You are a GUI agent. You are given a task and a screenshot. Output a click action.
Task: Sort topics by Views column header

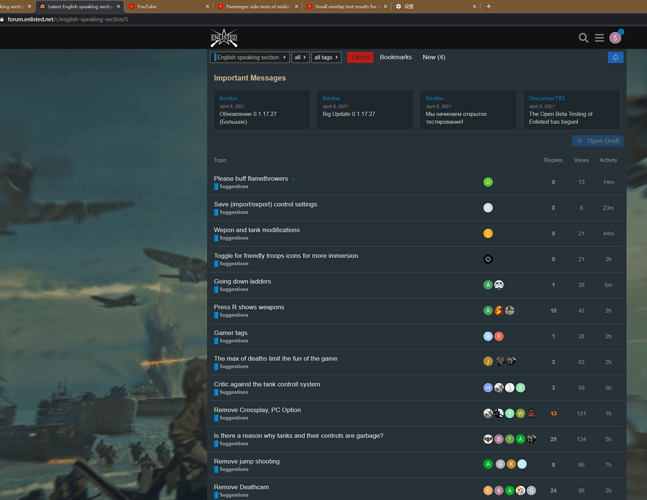coord(581,160)
